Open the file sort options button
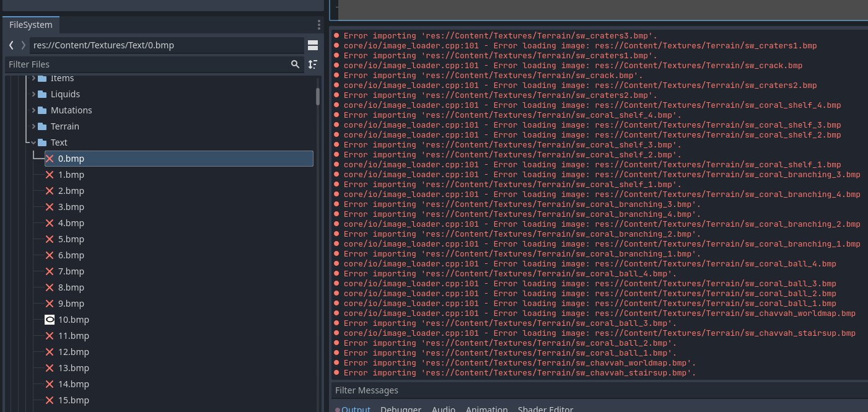This screenshot has width=868, height=412. [x=313, y=64]
